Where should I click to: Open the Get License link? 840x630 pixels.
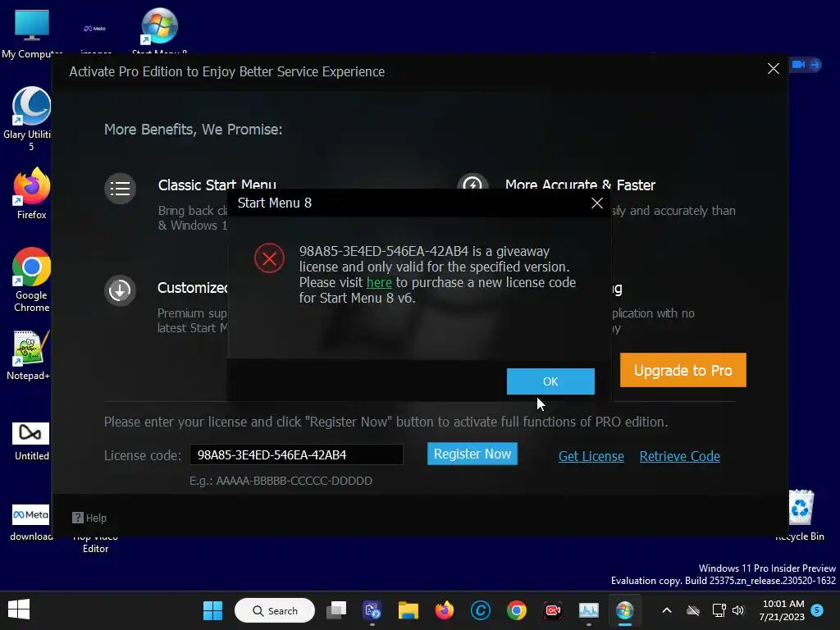pyautogui.click(x=591, y=456)
